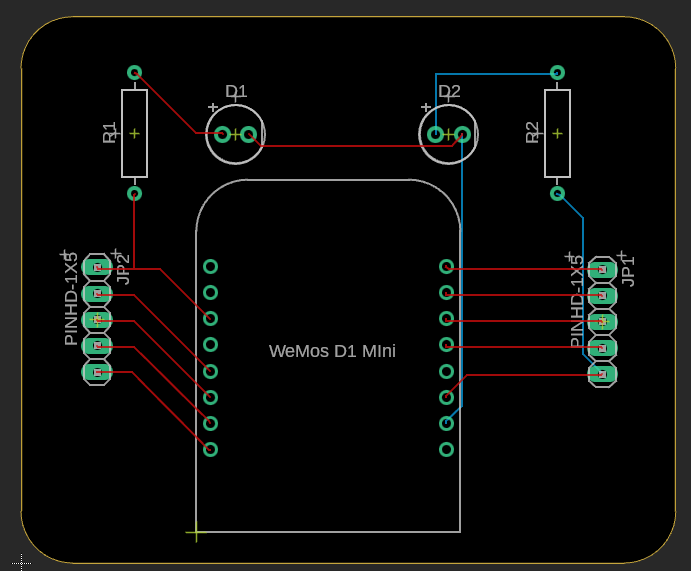
Task: Select third pad in WeMos left column
Action: 211,319
